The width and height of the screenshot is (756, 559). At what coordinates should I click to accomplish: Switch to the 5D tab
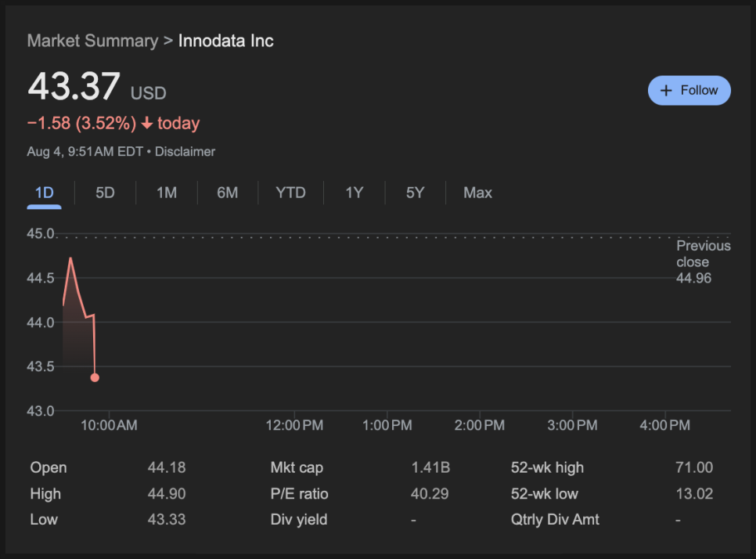(x=105, y=193)
